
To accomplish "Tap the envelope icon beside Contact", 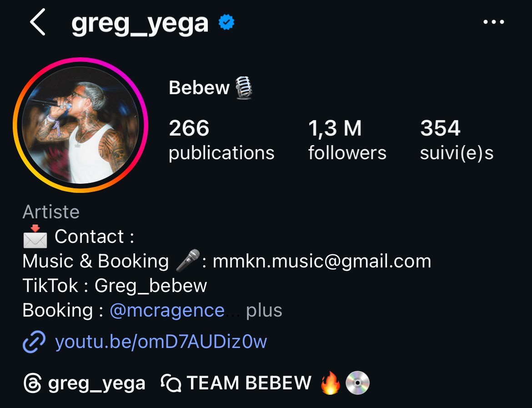I will (x=35, y=237).
